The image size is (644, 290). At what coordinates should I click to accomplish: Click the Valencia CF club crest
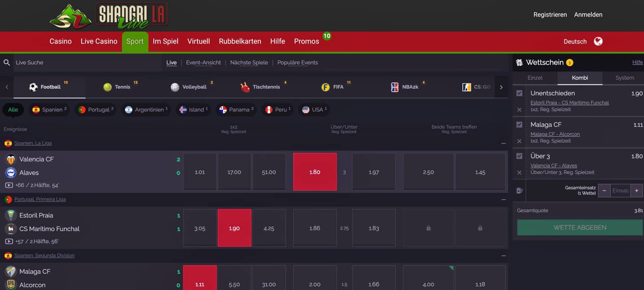[11, 159]
